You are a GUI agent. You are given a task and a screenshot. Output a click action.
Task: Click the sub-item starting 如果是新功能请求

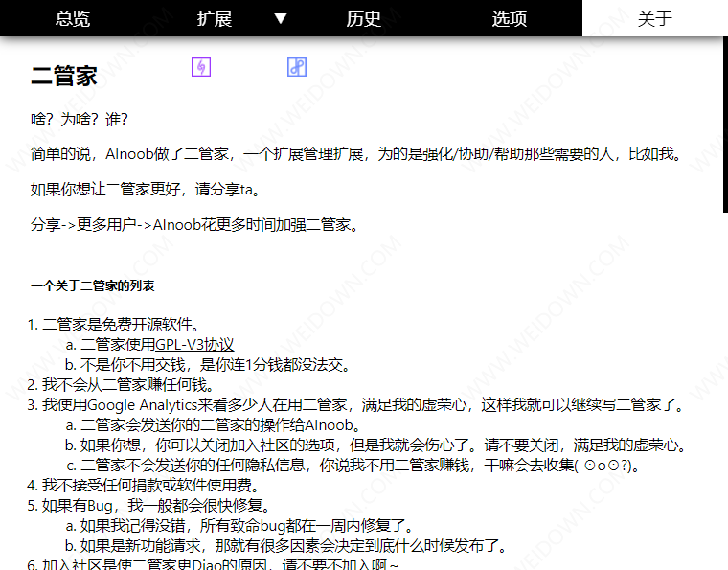[293, 545]
